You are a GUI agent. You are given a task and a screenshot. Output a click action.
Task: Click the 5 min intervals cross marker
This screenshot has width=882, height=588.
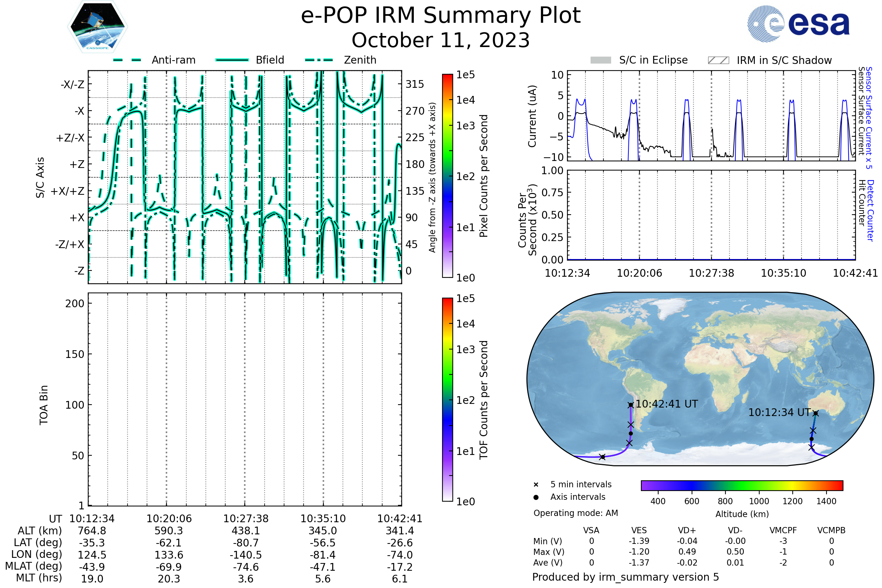[536, 485]
